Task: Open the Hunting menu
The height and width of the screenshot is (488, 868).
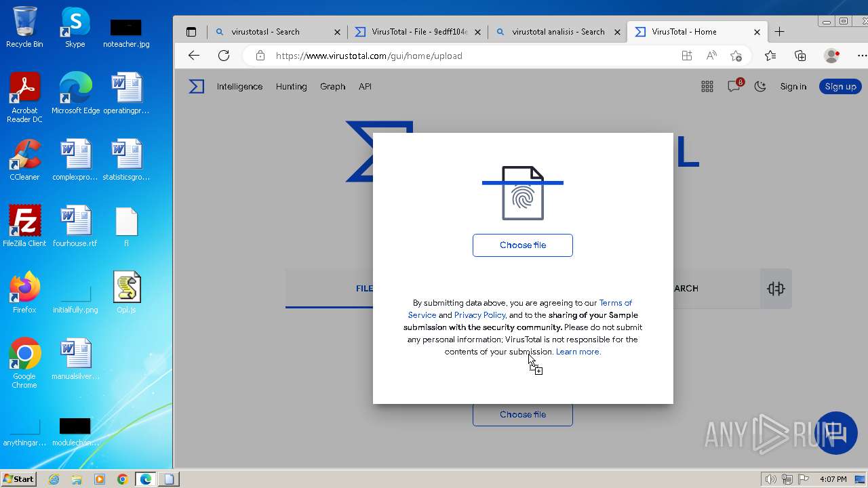Action: coord(292,86)
